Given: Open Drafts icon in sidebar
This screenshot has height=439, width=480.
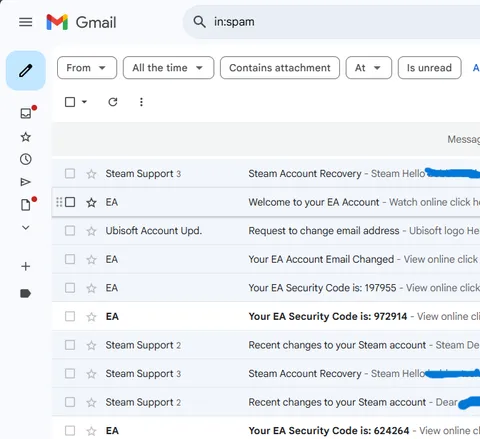Looking at the screenshot, I should click(x=26, y=205).
